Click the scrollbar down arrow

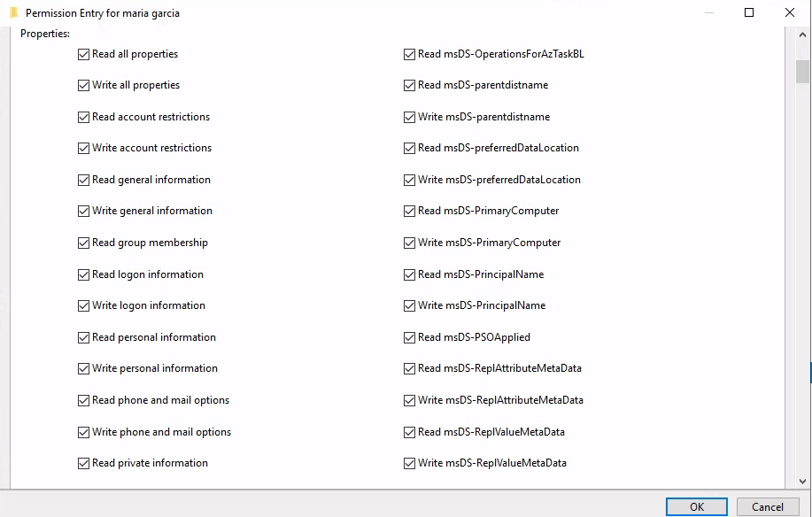tap(802, 482)
